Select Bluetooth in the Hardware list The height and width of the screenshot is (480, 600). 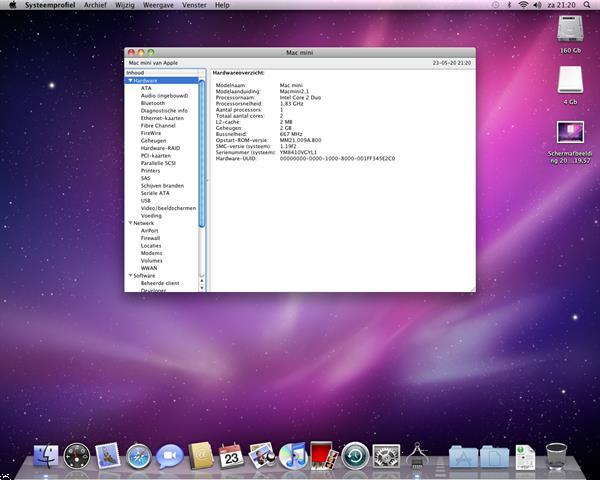point(153,103)
